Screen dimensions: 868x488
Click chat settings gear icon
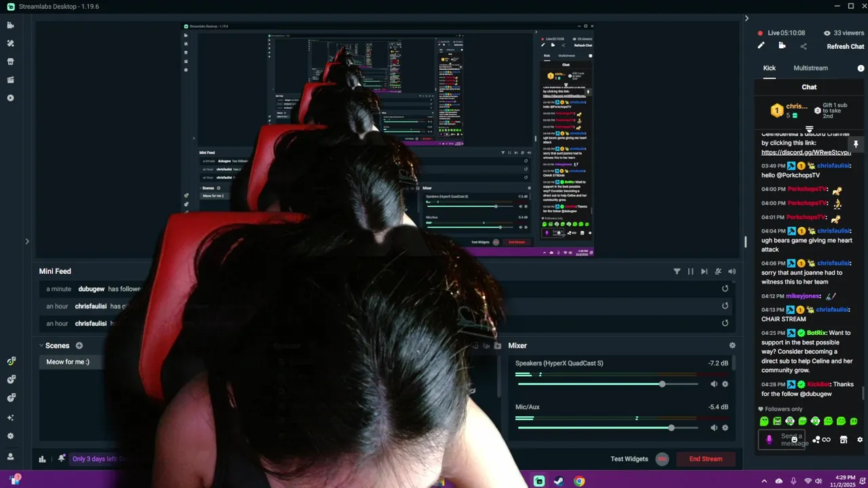click(860, 440)
